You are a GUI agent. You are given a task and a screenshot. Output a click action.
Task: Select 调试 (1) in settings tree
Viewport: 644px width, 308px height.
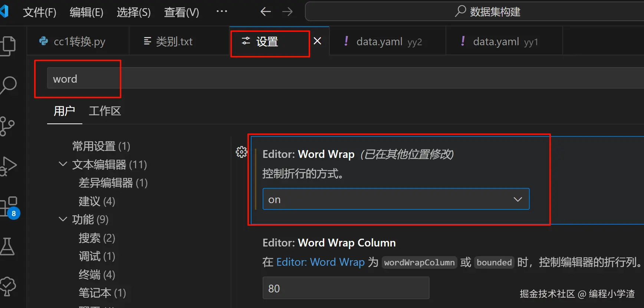[97, 256]
